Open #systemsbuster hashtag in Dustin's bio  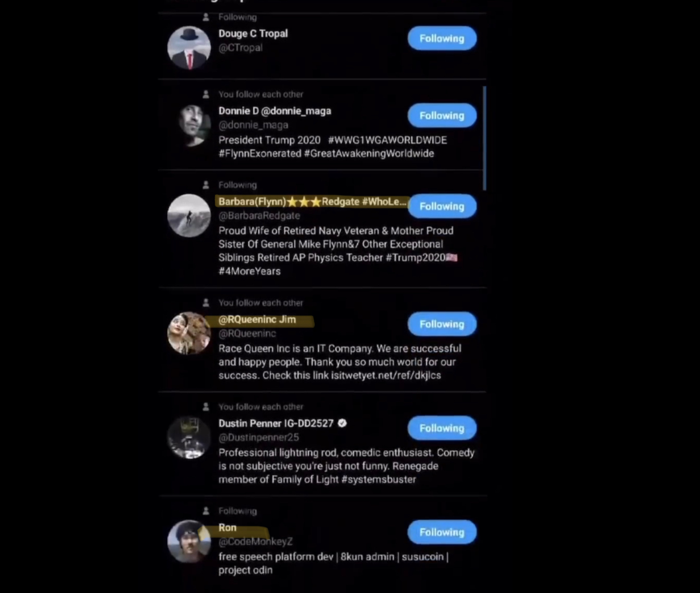pos(378,479)
